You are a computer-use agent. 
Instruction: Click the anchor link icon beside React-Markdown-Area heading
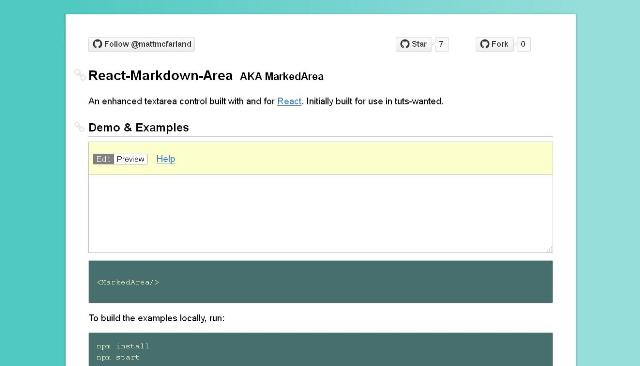point(79,75)
